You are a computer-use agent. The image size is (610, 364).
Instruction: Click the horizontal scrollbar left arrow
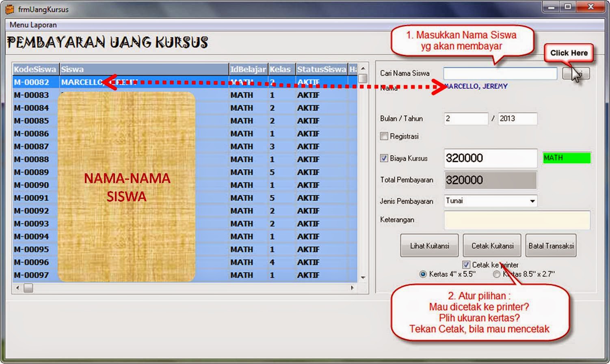coord(18,287)
